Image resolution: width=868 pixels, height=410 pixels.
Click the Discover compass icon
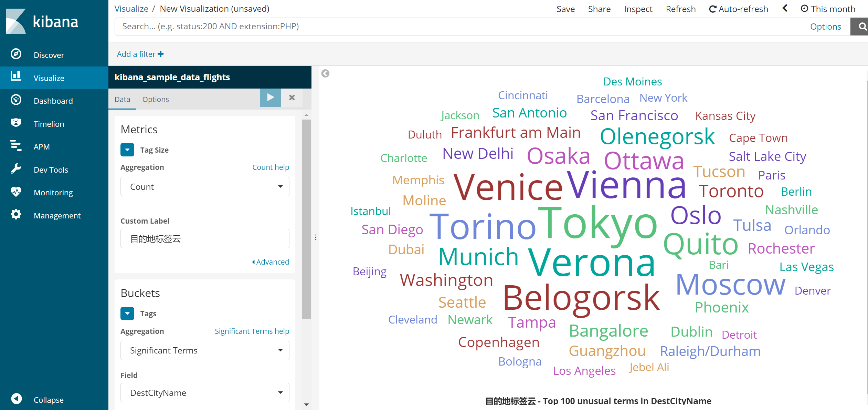click(x=16, y=54)
